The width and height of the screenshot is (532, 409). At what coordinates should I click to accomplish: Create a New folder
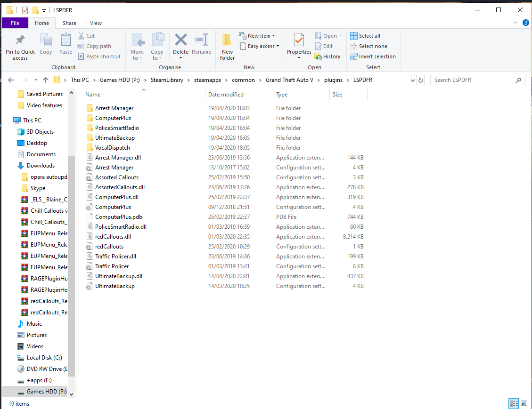(x=227, y=48)
